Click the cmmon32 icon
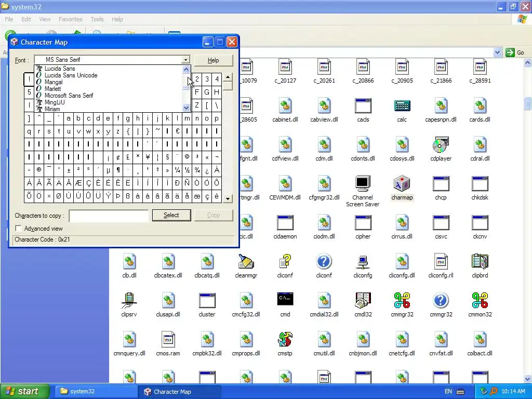Viewport: 532px width, 399px height. click(x=480, y=301)
